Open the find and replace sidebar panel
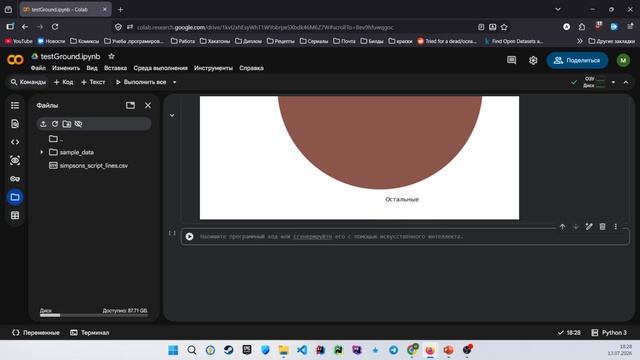The height and width of the screenshot is (360, 640). click(x=15, y=124)
